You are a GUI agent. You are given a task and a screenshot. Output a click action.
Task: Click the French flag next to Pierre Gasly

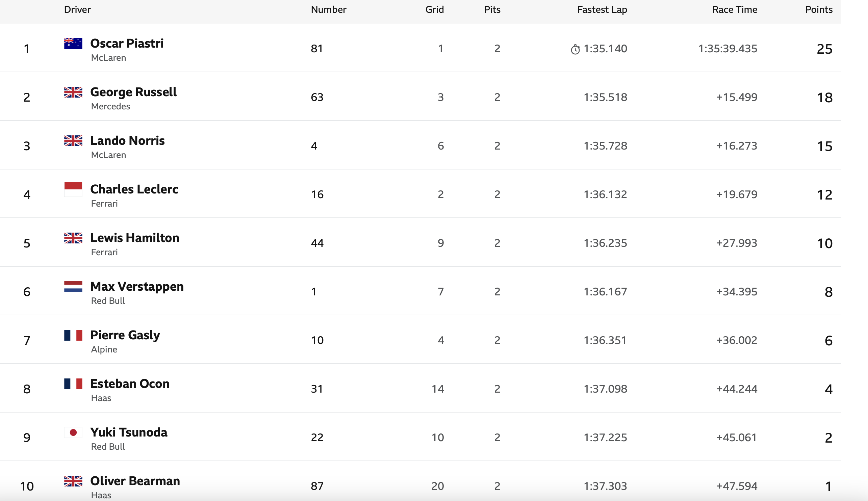coord(73,335)
